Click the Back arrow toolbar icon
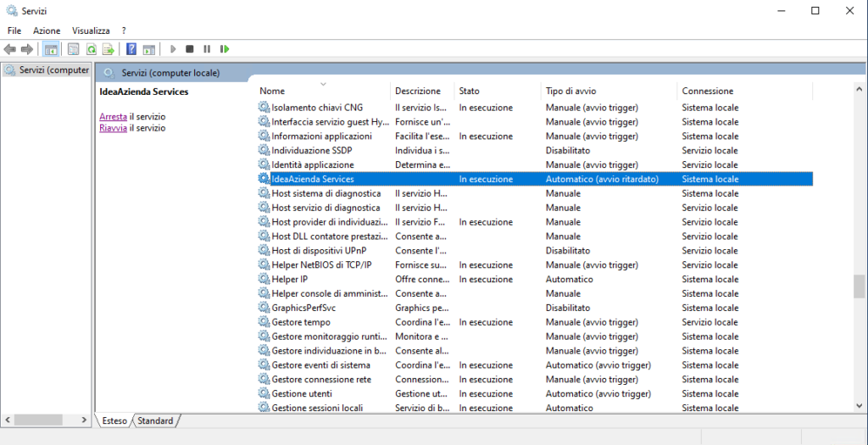The image size is (868, 445). (x=9, y=49)
